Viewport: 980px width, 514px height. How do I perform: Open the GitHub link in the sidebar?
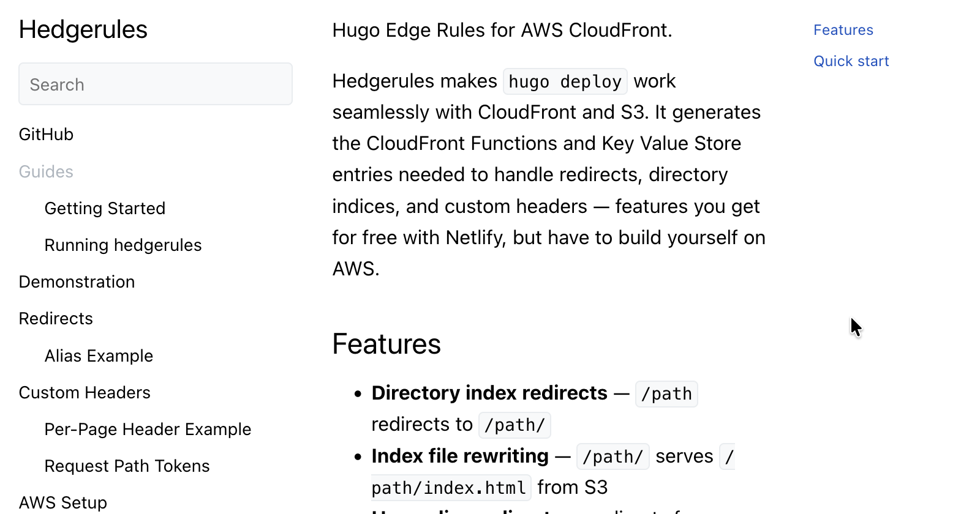(46, 134)
